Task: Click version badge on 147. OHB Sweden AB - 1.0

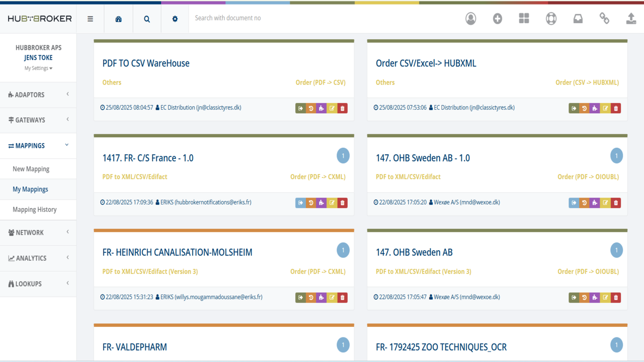Action: 616,156
